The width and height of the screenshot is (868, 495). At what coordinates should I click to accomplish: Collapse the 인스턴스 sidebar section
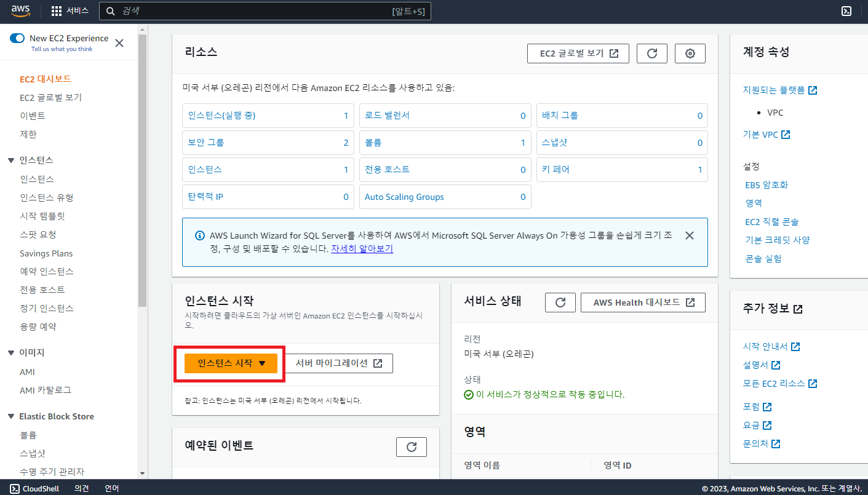tap(11, 160)
